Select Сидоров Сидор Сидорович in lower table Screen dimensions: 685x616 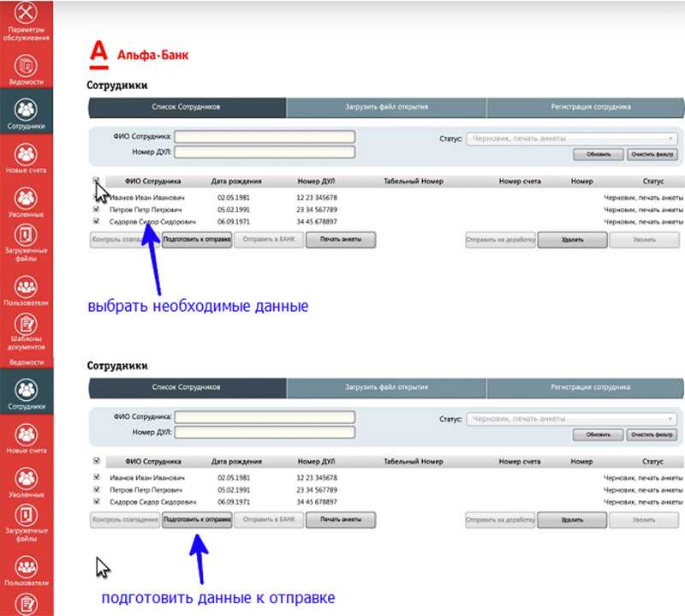[153, 502]
